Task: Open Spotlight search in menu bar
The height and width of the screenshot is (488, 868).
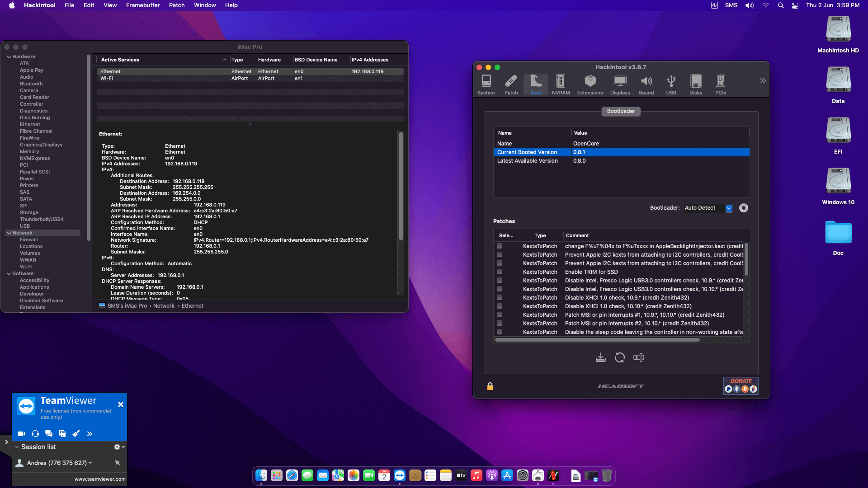Action: pyautogui.click(x=781, y=5)
